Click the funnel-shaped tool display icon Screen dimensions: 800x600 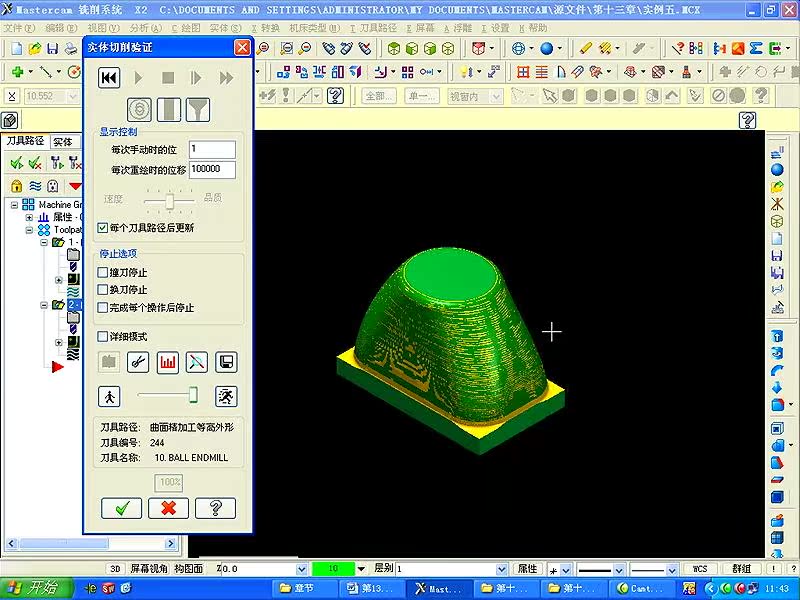click(x=198, y=109)
